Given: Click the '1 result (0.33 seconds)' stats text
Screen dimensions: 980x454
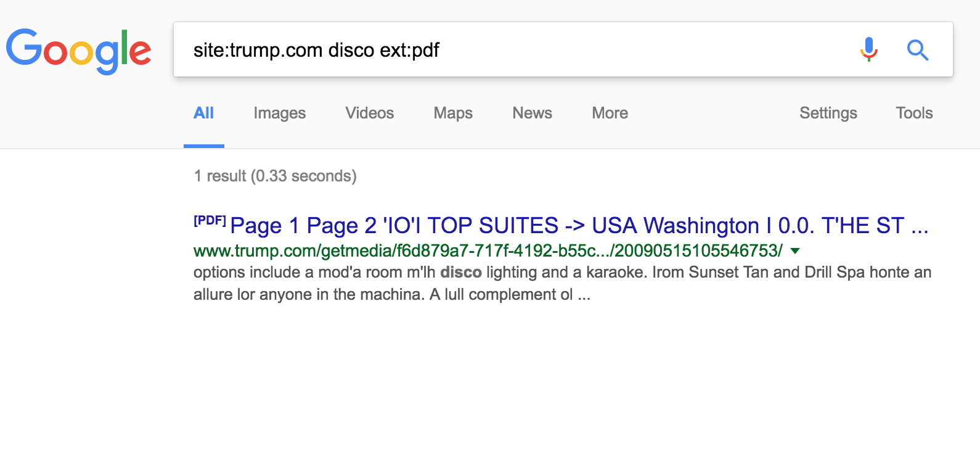Looking at the screenshot, I should (275, 176).
